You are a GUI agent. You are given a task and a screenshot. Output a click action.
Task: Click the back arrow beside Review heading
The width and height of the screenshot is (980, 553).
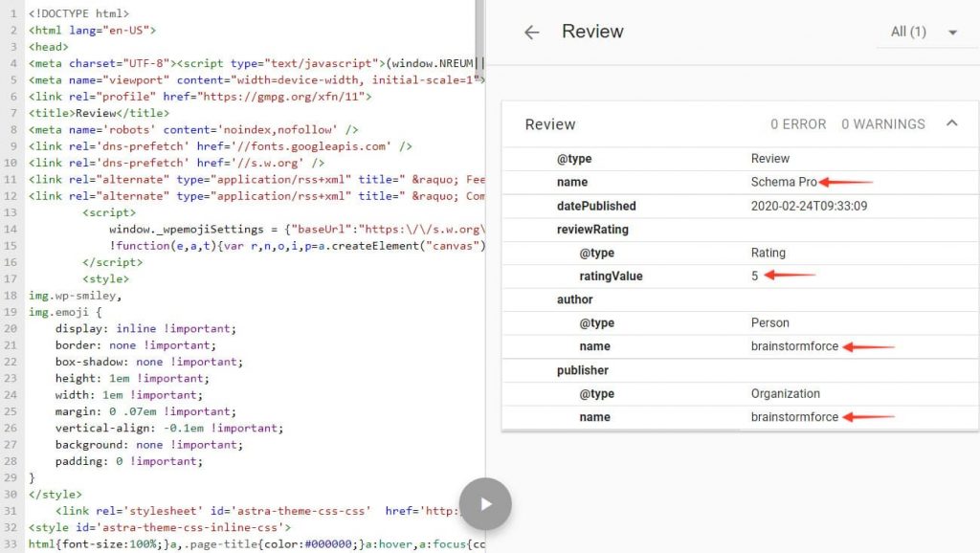(532, 32)
